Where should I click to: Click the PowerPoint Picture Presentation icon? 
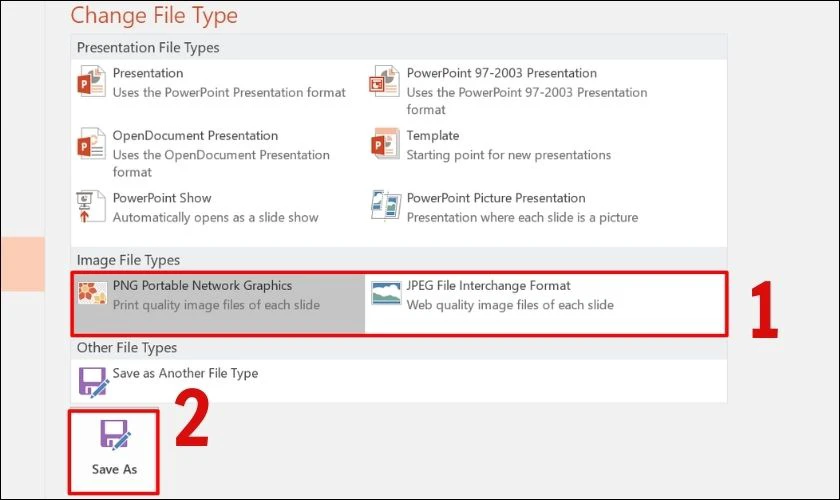click(386, 205)
